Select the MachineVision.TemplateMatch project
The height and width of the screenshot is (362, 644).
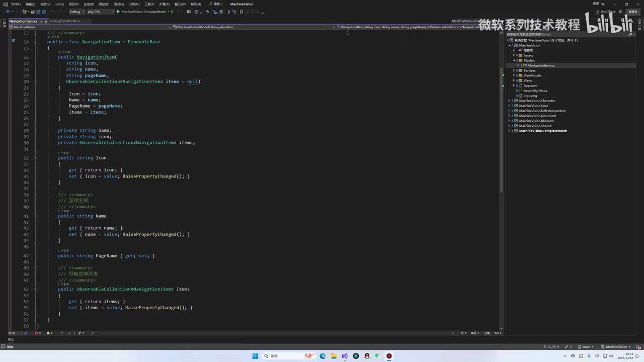pos(543,131)
